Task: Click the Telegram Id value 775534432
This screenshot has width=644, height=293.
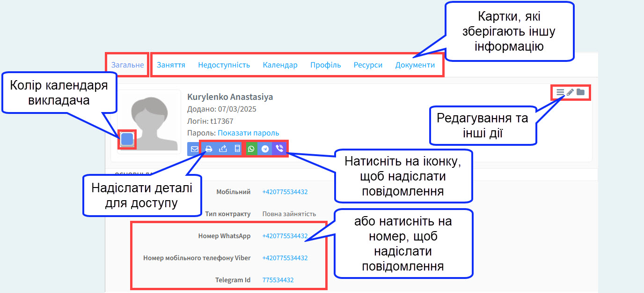Action: [278, 280]
